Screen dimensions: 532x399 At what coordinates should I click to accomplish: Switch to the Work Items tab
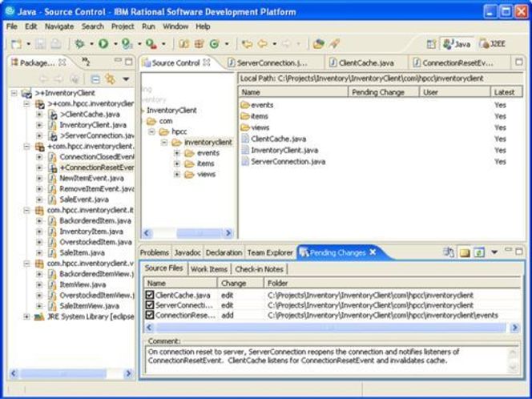(x=209, y=269)
